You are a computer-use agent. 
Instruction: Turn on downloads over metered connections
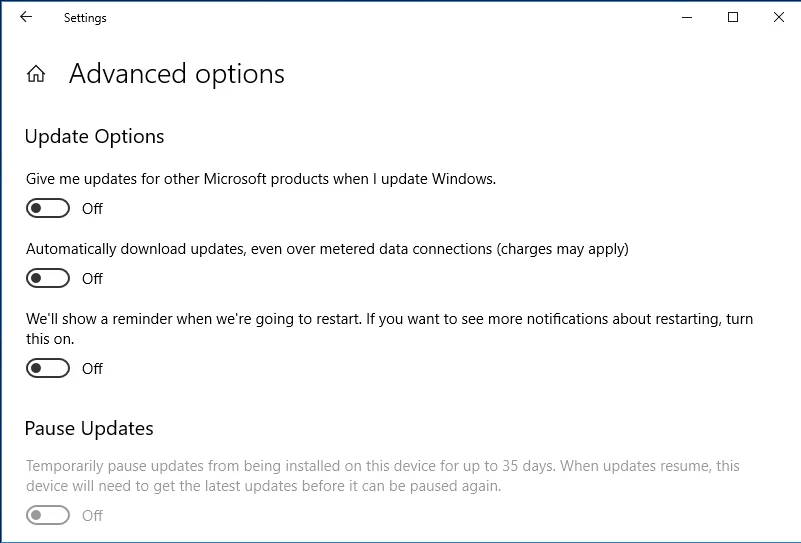pyautogui.click(x=49, y=278)
